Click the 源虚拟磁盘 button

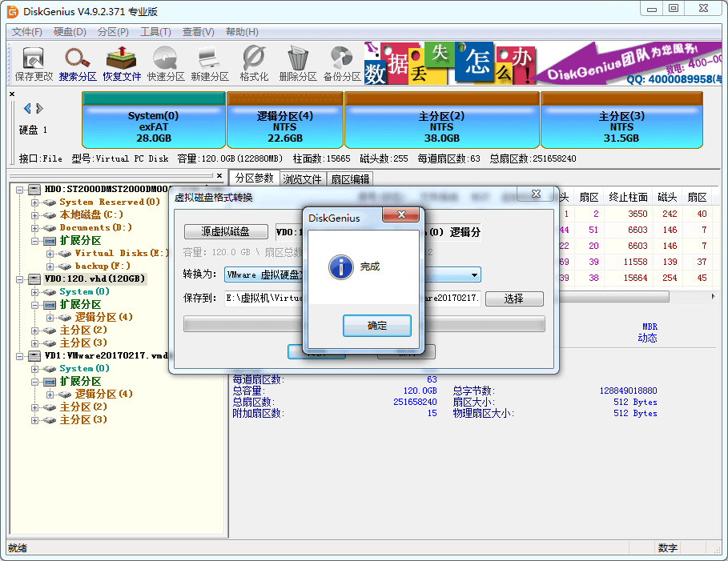[226, 231]
